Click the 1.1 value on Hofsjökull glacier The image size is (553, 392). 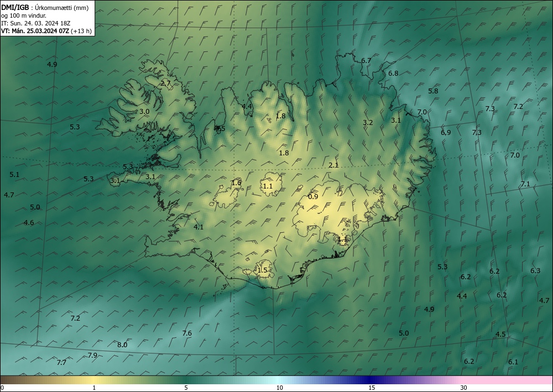point(268,186)
